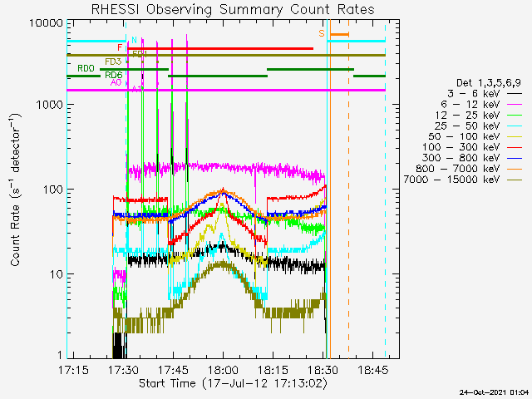Click the 'Start Time (17-Jul-12 17:13:02)' axis label
Viewport: 532px width, 399px height.
234,384
